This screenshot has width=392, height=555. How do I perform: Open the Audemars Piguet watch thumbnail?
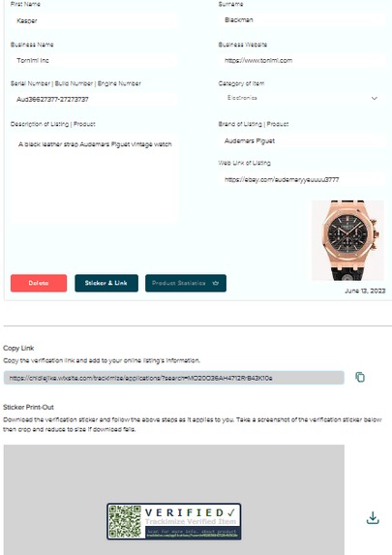pyautogui.click(x=347, y=240)
